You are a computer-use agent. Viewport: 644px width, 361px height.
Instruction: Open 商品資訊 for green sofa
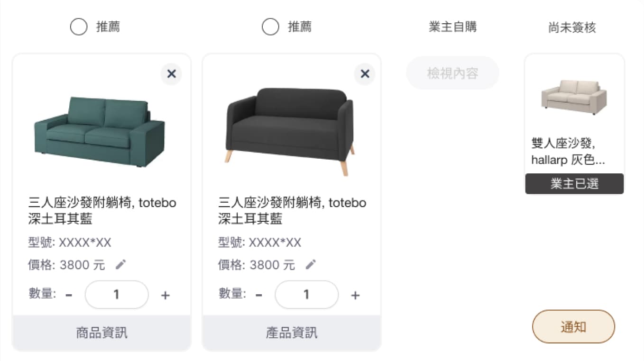click(x=101, y=333)
